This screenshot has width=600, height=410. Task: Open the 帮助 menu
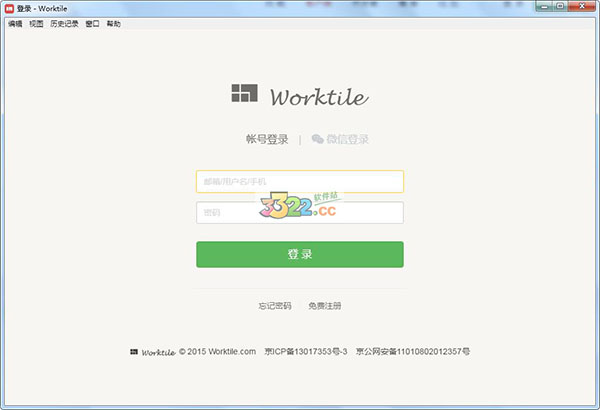click(x=114, y=24)
